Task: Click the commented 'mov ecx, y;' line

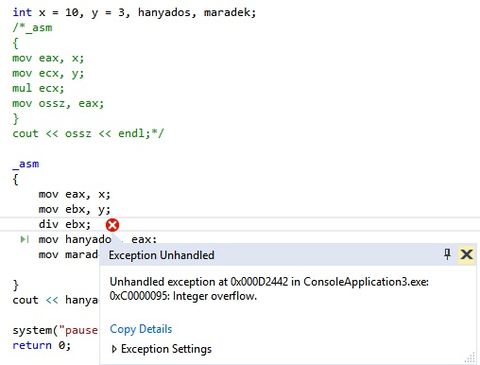Action: pos(48,73)
